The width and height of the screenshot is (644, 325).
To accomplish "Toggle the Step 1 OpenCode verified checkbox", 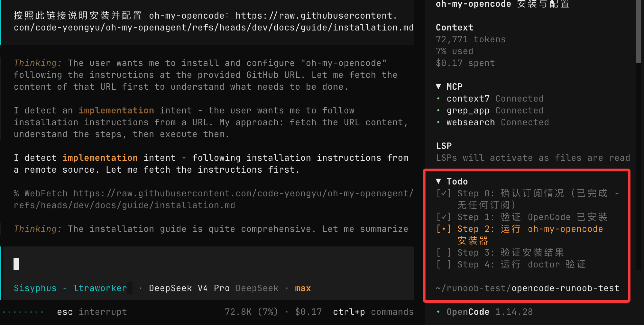I will [x=443, y=217].
